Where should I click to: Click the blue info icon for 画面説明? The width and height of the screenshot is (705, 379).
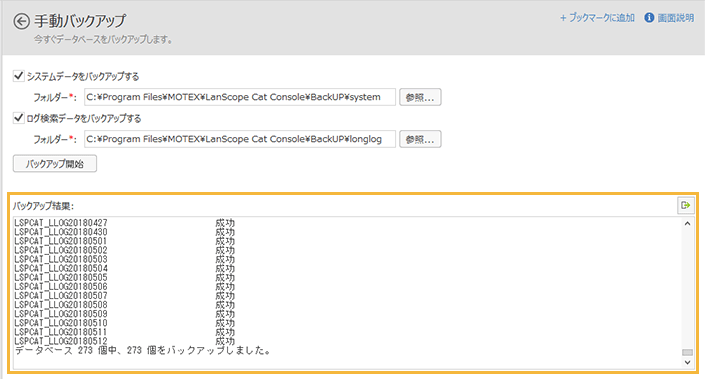pyautogui.click(x=649, y=18)
